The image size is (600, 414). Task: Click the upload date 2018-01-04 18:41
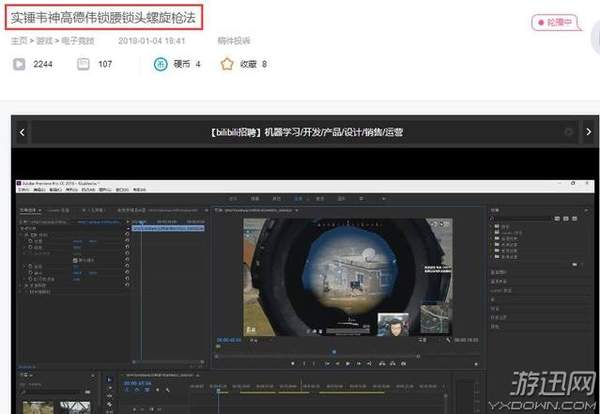[152, 41]
